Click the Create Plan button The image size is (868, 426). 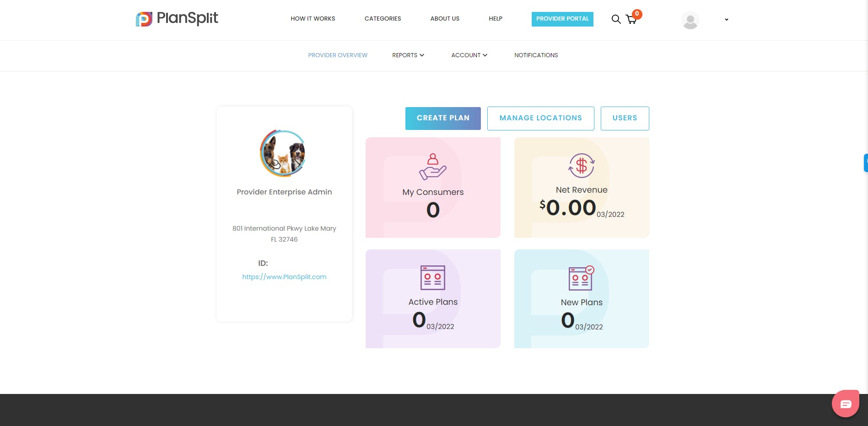coord(443,119)
